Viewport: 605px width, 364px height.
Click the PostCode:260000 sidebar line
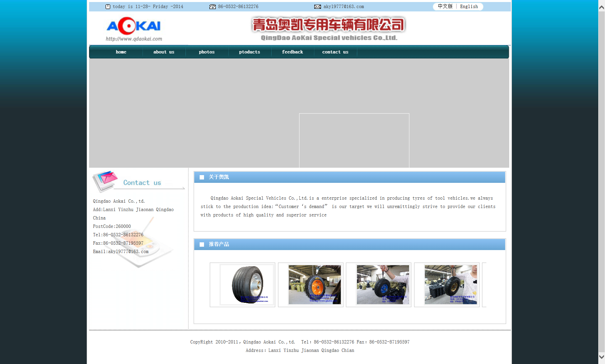(x=112, y=226)
